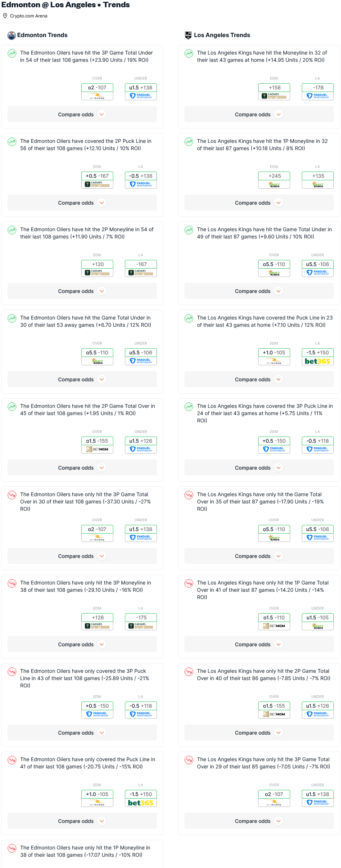Expand Compare odds under Oilers 2P Moneyline trend
This screenshot has width=341, height=868.
pos(82,291)
